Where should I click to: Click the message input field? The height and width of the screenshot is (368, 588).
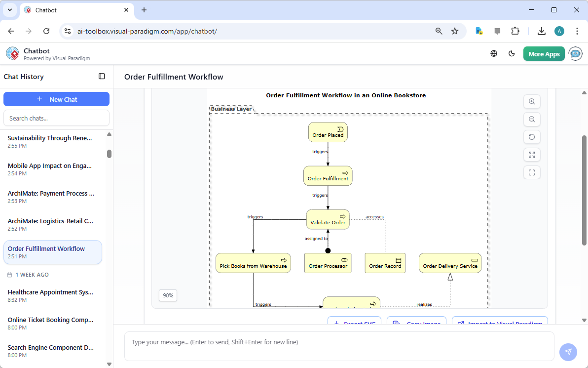pyautogui.click(x=339, y=341)
